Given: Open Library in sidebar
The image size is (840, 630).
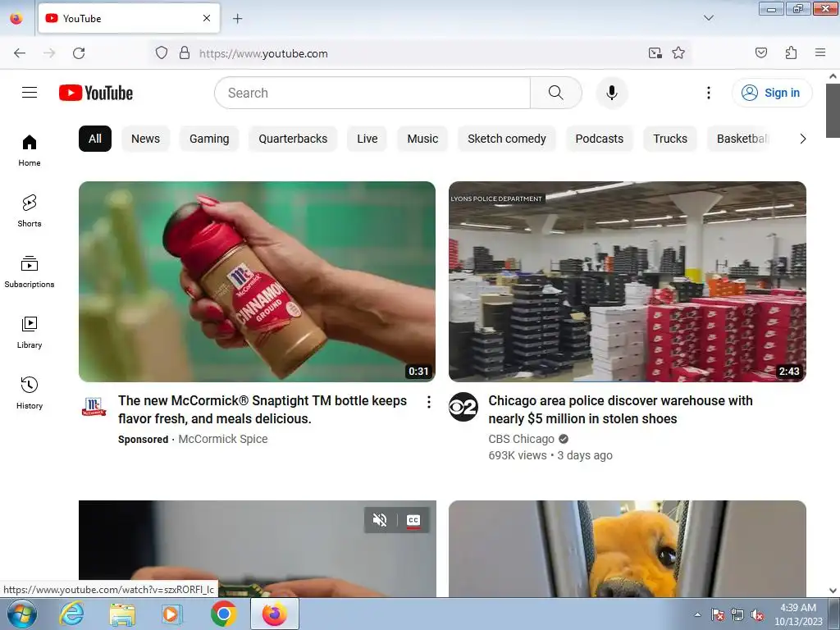Looking at the screenshot, I should pyautogui.click(x=30, y=333).
